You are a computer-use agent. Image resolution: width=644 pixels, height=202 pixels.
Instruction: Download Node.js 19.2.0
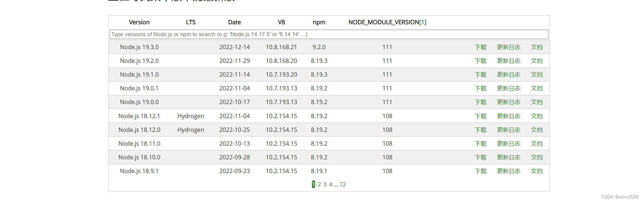click(481, 61)
